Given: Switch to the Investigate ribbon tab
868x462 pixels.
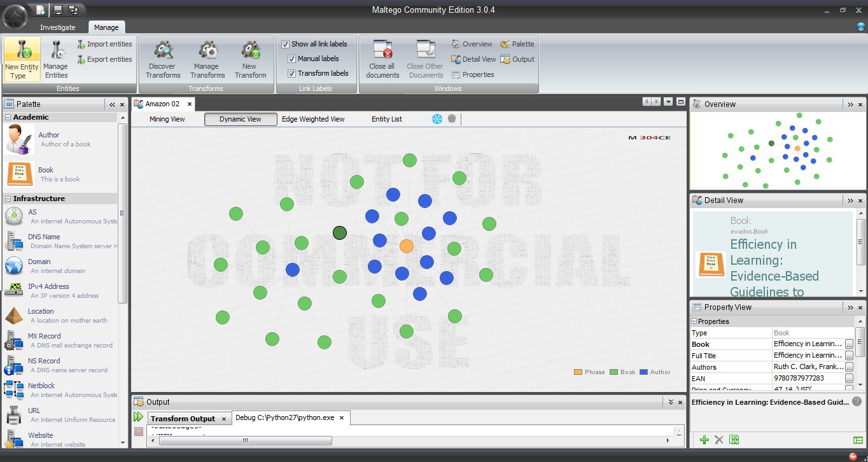Looking at the screenshot, I should pos(58,27).
